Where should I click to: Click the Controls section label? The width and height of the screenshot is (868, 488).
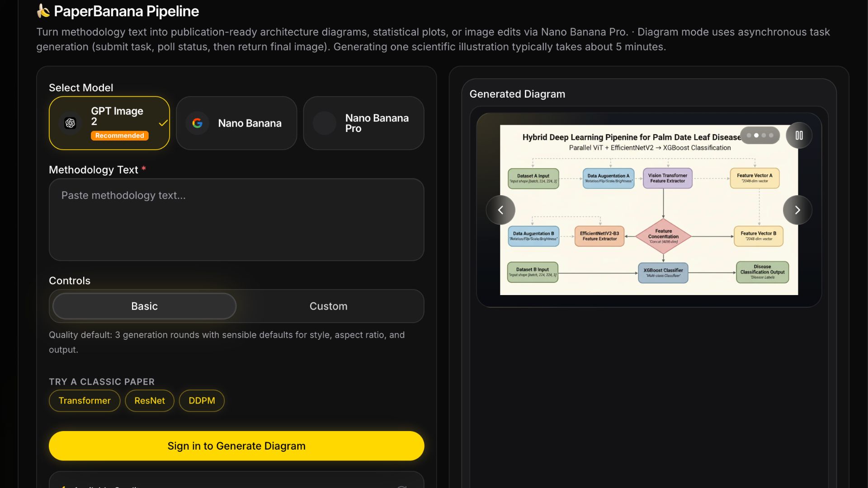tap(70, 281)
